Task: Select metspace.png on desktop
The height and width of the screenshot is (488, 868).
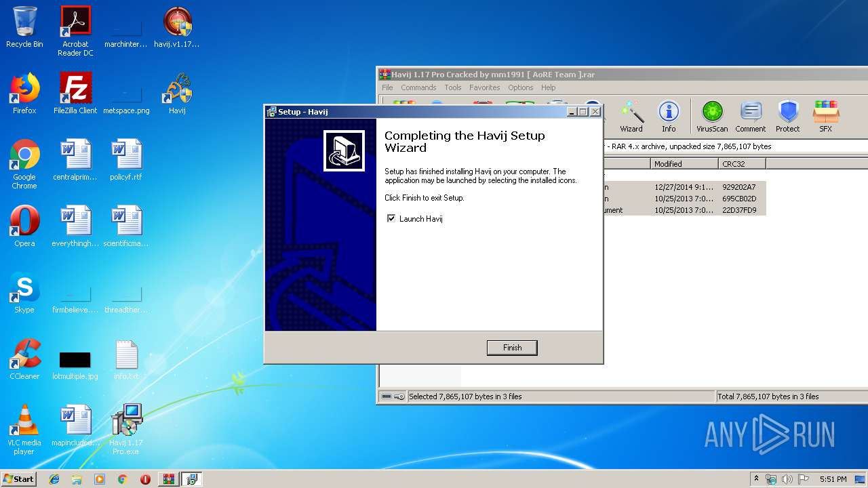Action: [126, 99]
